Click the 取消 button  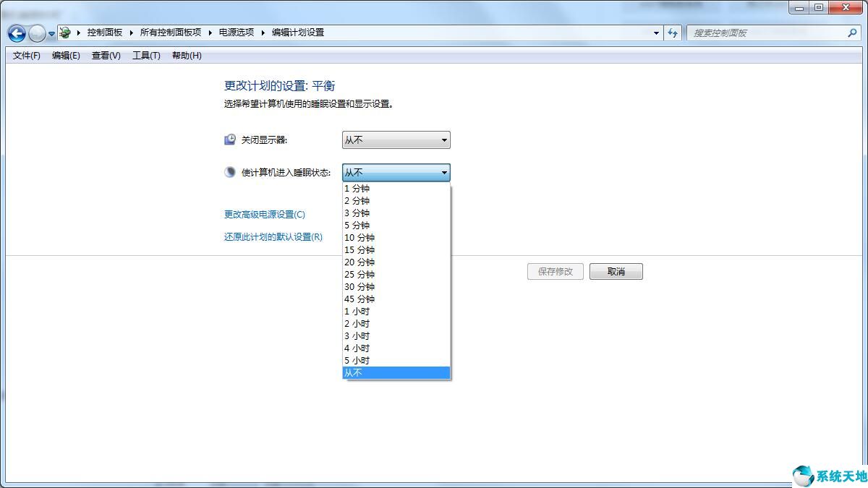[x=616, y=272]
